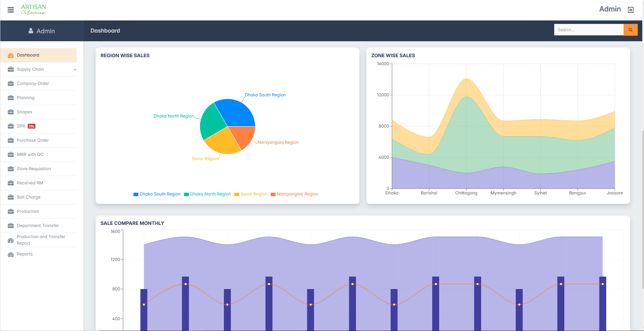Click inside the Search input field
Image resolution: width=644 pixels, height=331 pixels.
pos(588,30)
